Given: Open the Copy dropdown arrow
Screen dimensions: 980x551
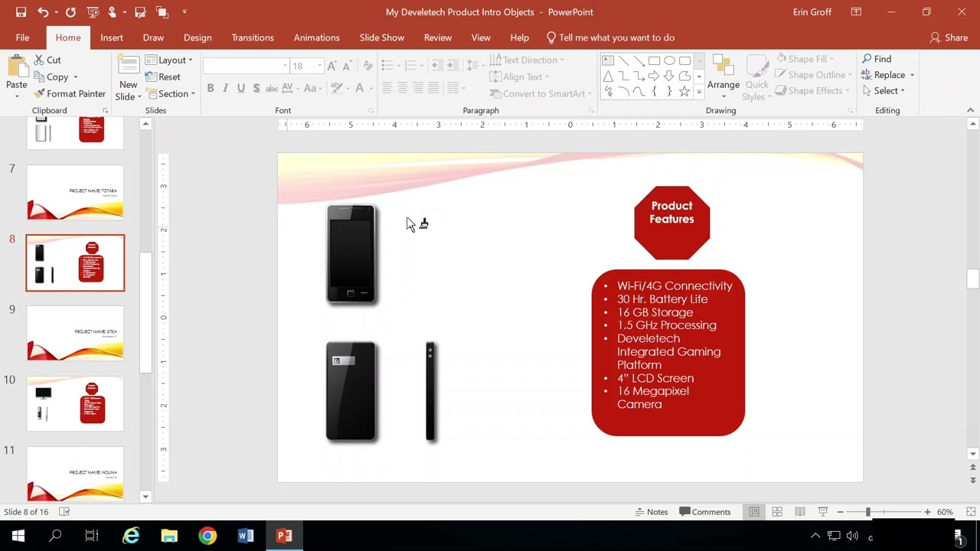Looking at the screenshot, I should tap(75, 77).
